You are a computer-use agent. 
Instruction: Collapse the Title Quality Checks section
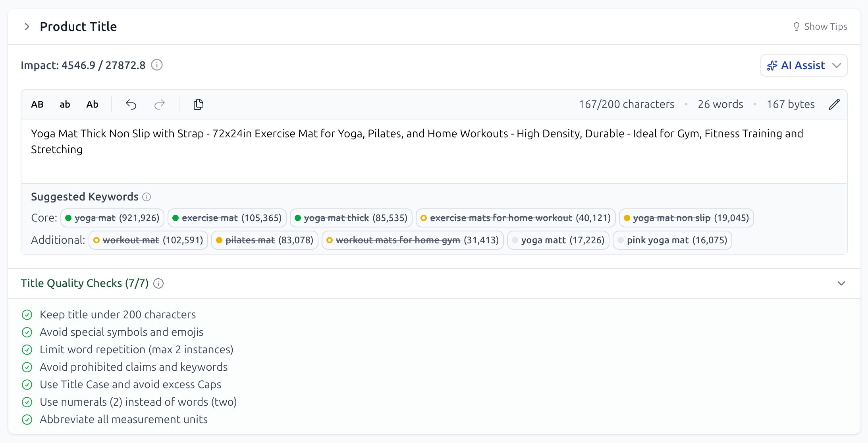[841, 283]
